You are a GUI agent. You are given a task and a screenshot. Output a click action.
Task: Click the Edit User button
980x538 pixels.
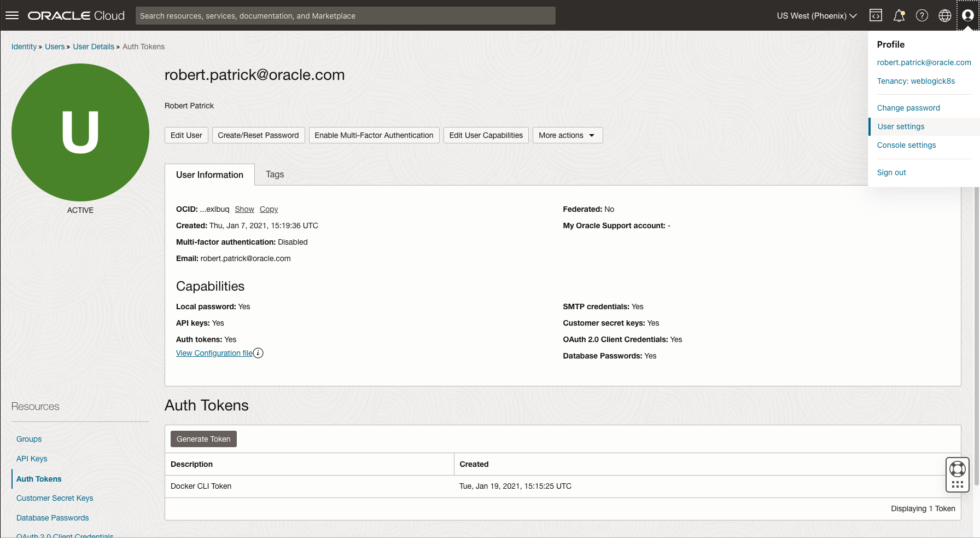(x=186, y=135)
